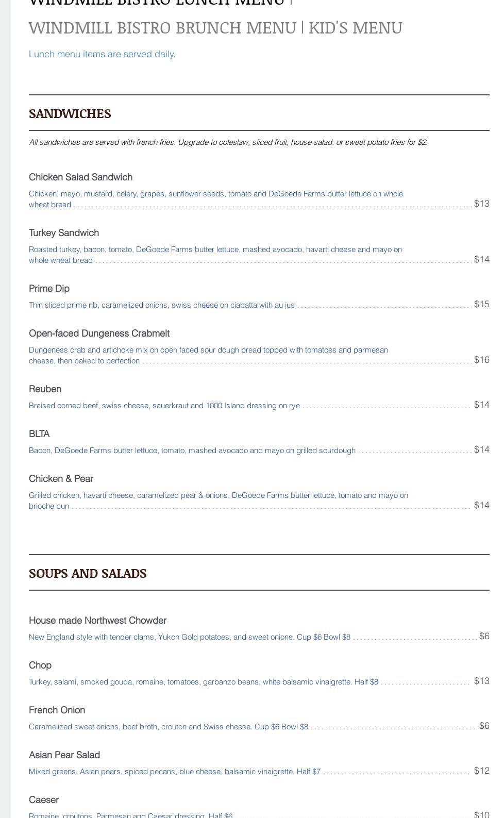The height and width of the screenshot is (818, 504).
Task: Select the Chicken Salad Sandwich title
Action: coord(81,177)
